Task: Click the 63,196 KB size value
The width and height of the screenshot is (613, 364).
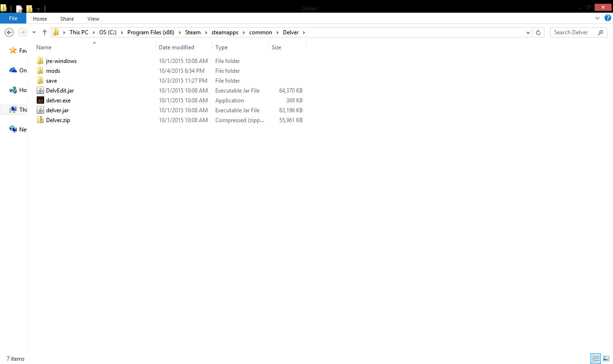Action: click(291, 110)
